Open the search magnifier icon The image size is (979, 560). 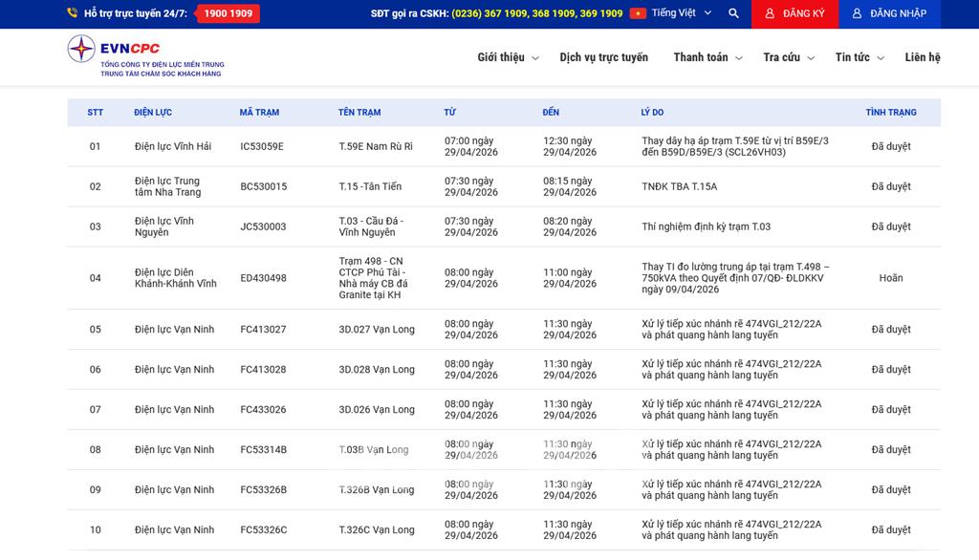[x=733, y=13]
